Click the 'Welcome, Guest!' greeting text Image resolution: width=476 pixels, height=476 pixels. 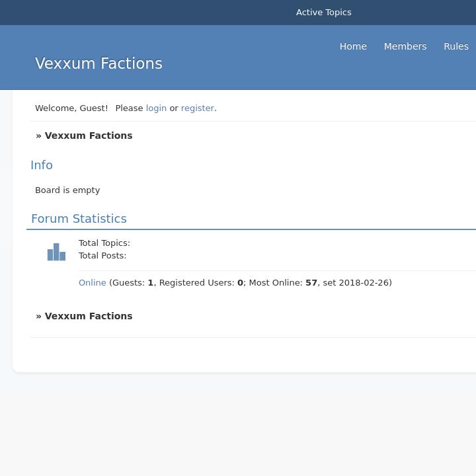[x=71, y=108]
